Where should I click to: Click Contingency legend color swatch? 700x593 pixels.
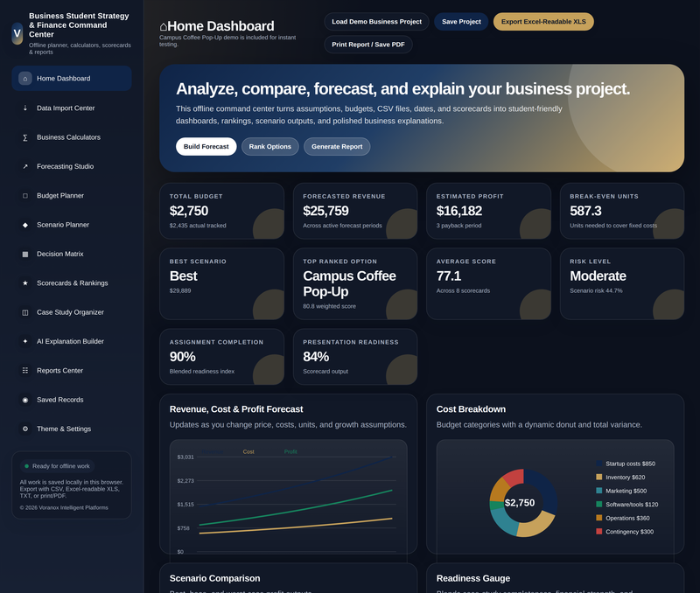tap(599, 532)
